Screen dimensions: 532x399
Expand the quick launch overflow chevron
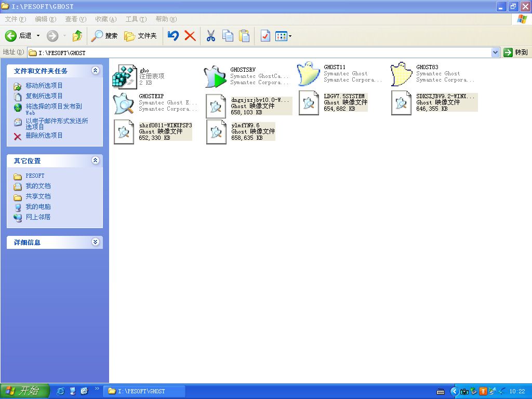(97, 389)
